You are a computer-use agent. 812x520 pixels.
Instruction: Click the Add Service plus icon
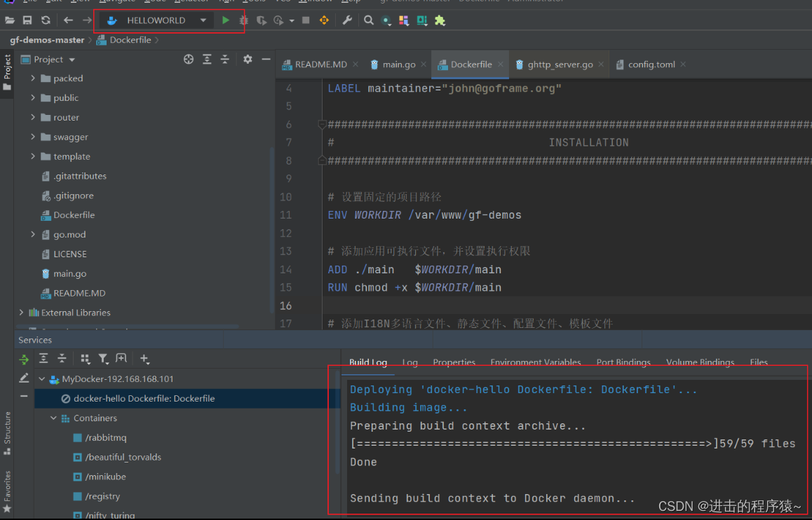click(x=144, y=359)
